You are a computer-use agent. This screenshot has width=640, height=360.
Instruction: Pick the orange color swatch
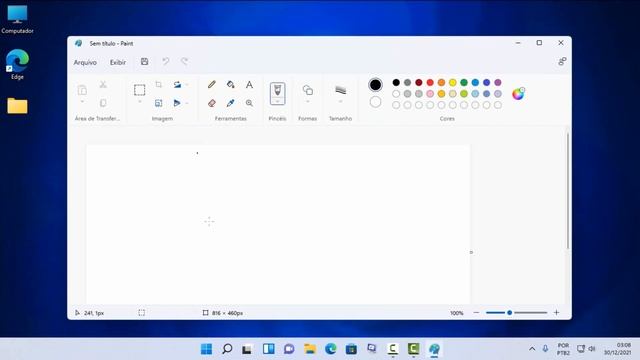pyautogui.click(x=441, y=82)
